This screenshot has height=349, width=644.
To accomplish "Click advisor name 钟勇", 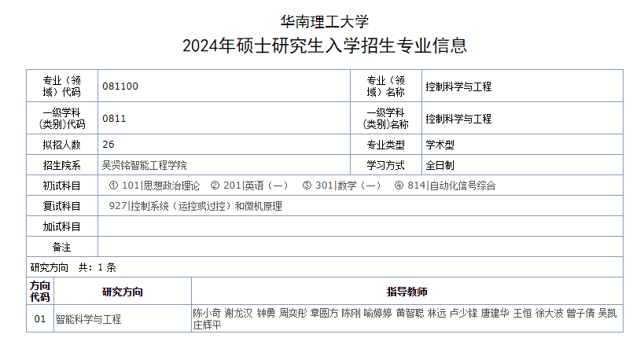I will tap(266, 314).
